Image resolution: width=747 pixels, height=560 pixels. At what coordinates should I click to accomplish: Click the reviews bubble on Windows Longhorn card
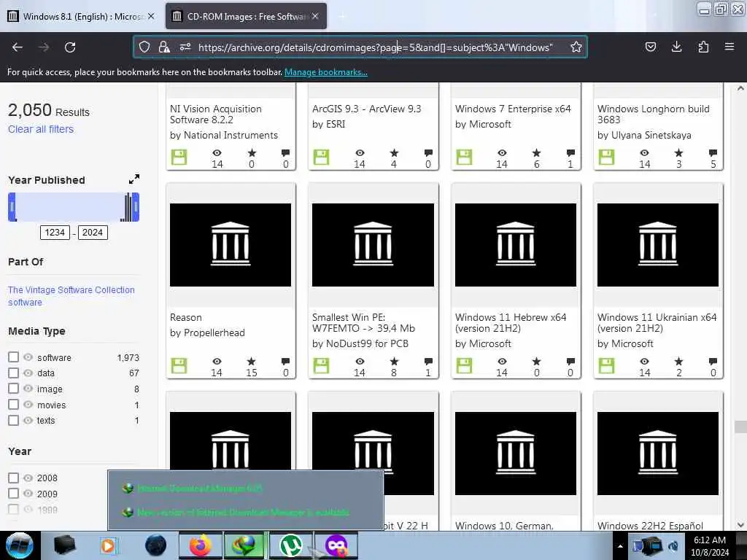[713, 153]
